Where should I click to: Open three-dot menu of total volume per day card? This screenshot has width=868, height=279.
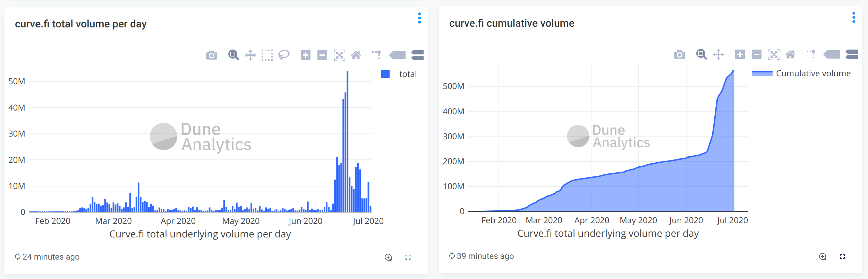click(419, 18)
